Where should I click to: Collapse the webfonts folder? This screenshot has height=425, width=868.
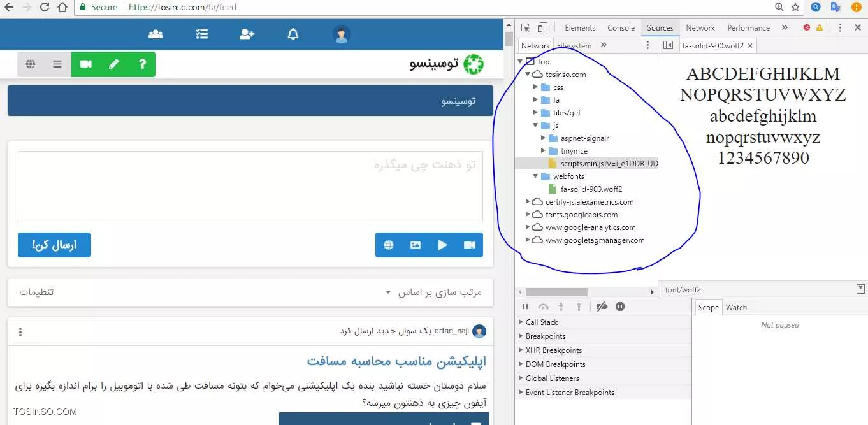pos(536,176)
